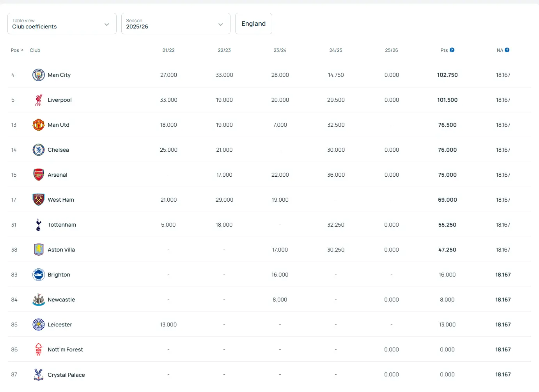
Task: Click the Liverpool club crest
Action: click(38, 100)
